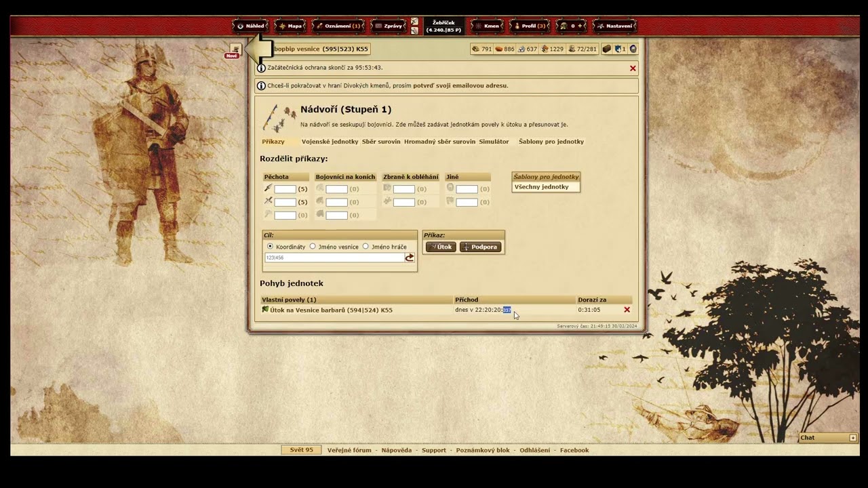Open Profil (3) menu
Screen dimensions: 868x488
(530, 26)
